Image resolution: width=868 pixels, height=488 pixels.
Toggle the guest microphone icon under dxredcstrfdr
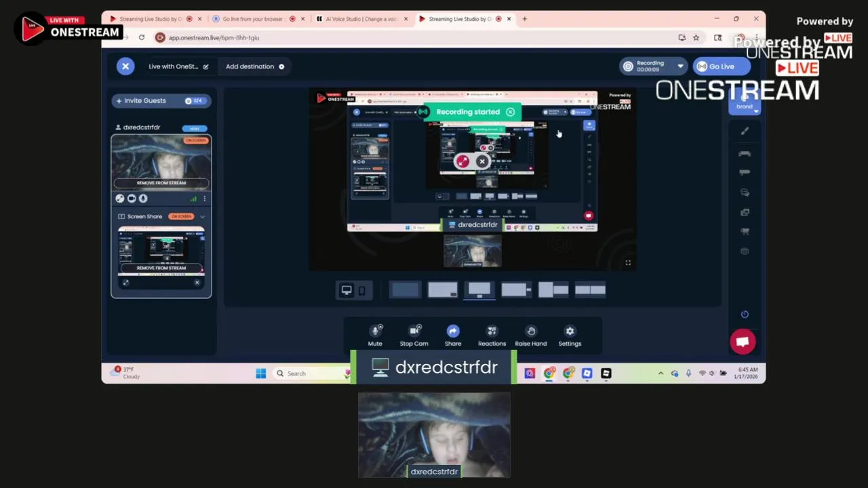143,199
